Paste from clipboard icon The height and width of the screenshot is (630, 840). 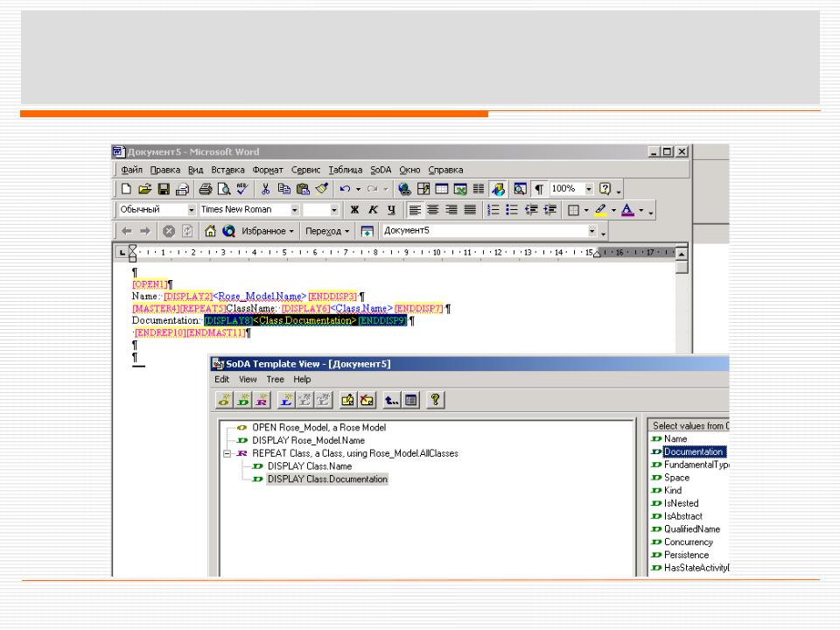[304, 189]
